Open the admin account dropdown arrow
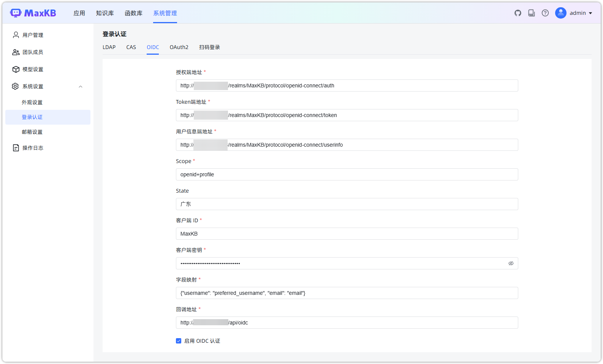This screenshot has height=364, width=603. pyautogui.click(x=590, y=13)
